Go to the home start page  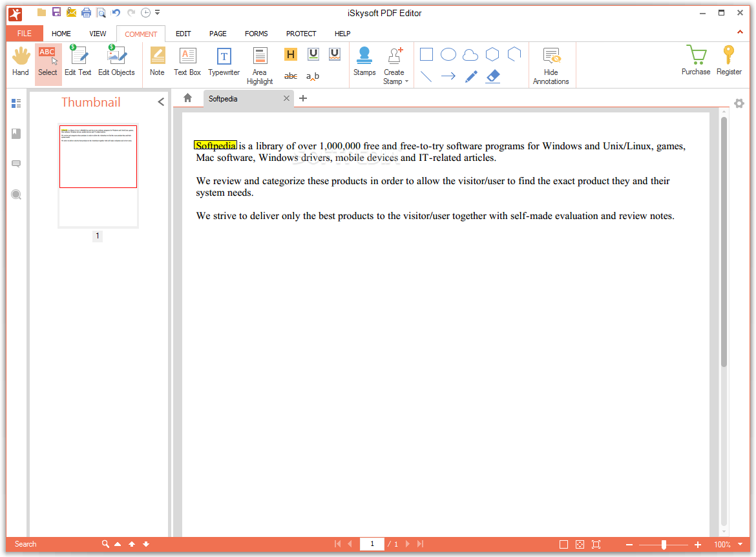click(x=188, y=98)
